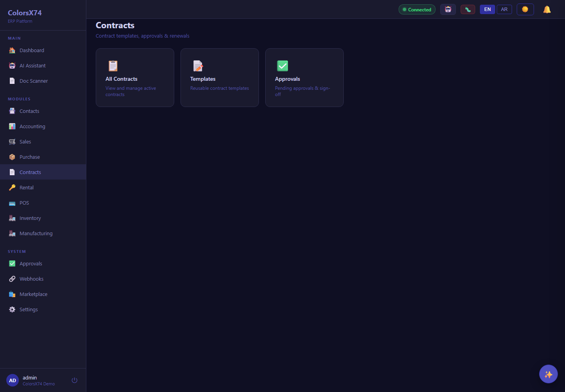Click the Webhooks link icon
This screenshot has height=392, width=565.
[x=12, y=279]
